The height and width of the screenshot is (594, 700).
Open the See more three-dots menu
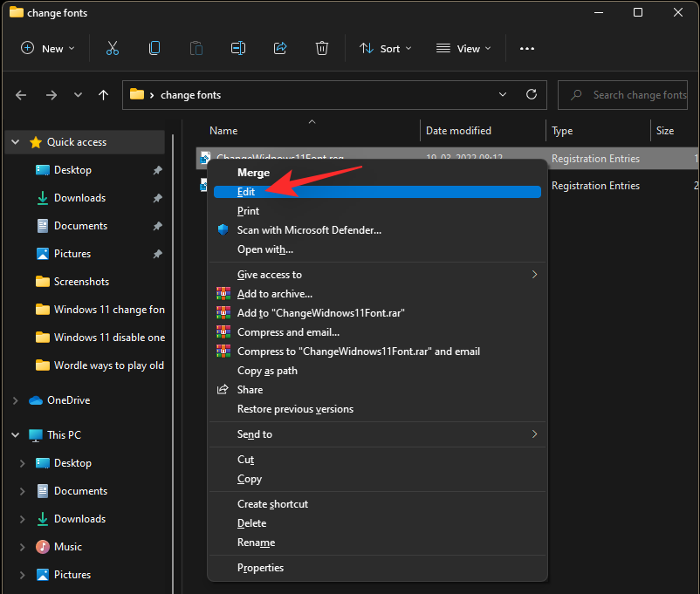pos(527,49)
